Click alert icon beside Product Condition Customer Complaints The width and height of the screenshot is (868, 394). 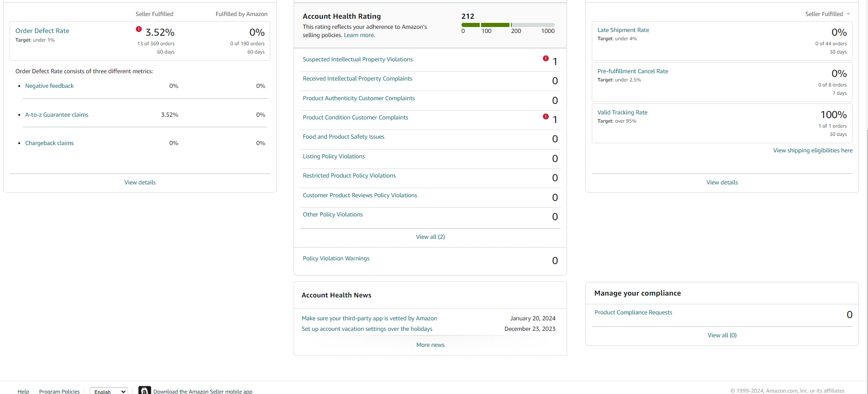pyautogui.click(x=546, y=117)
